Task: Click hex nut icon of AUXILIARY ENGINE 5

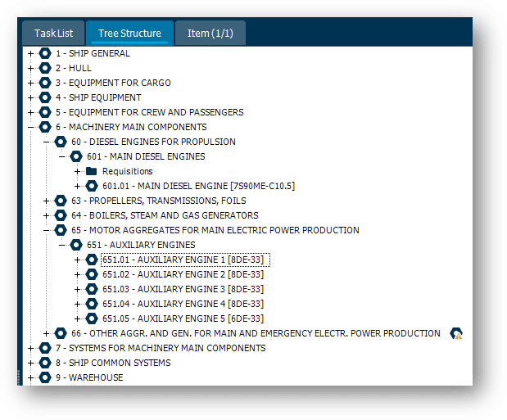Action: (x=92, y=318)
